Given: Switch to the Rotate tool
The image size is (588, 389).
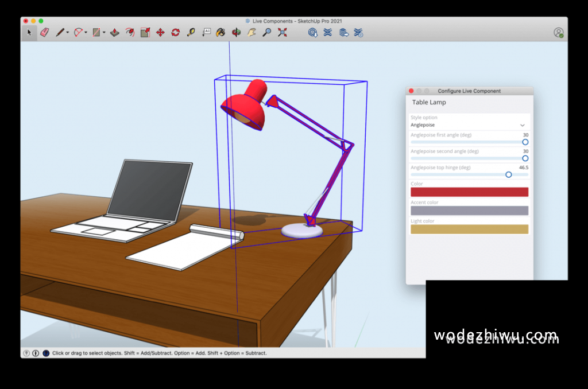Looking at the screenshot, I should point(175,33).
